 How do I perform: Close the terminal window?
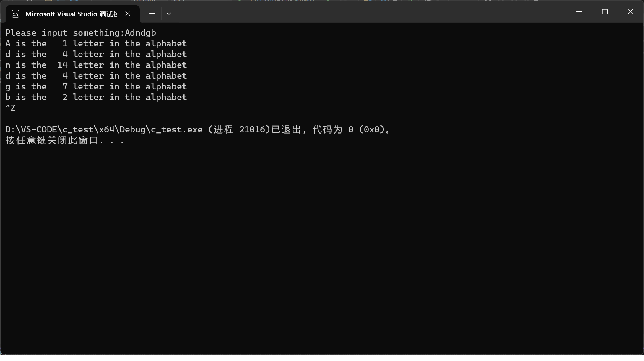coord(630,12)
